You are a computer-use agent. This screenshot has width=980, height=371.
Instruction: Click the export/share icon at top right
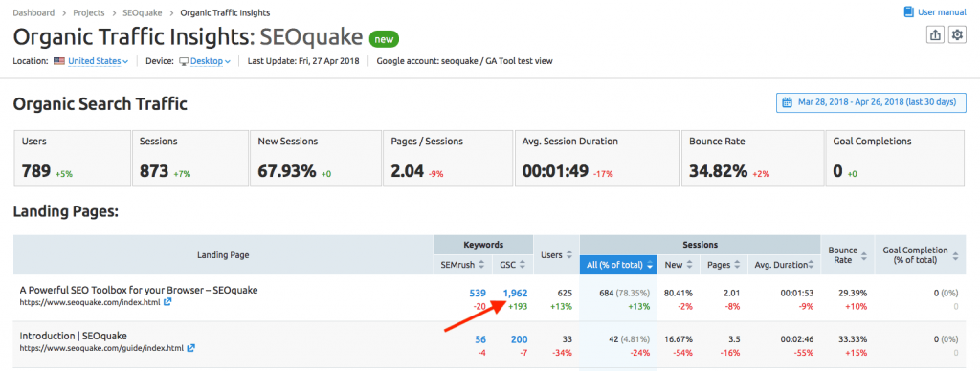pyautogui.click(x=935, y=35)
